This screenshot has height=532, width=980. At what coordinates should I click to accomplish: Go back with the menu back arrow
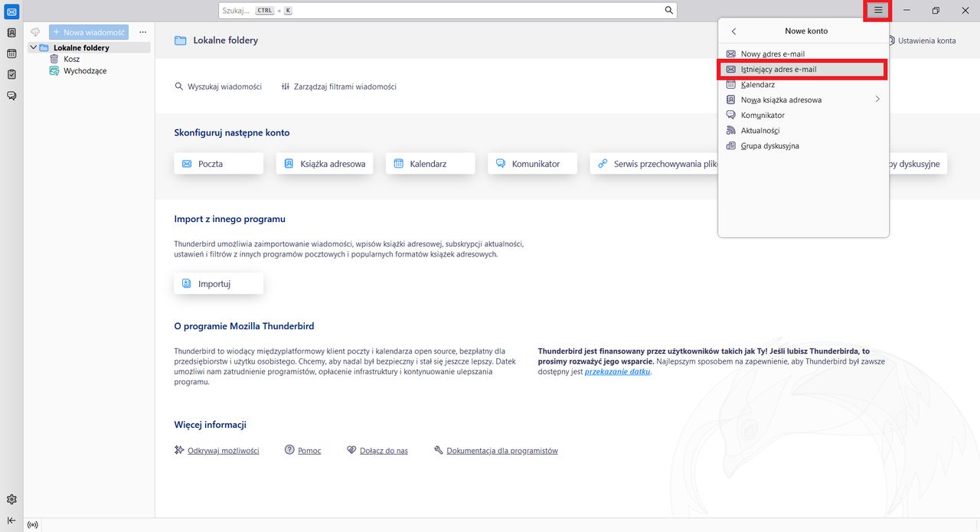coord(733,31)
